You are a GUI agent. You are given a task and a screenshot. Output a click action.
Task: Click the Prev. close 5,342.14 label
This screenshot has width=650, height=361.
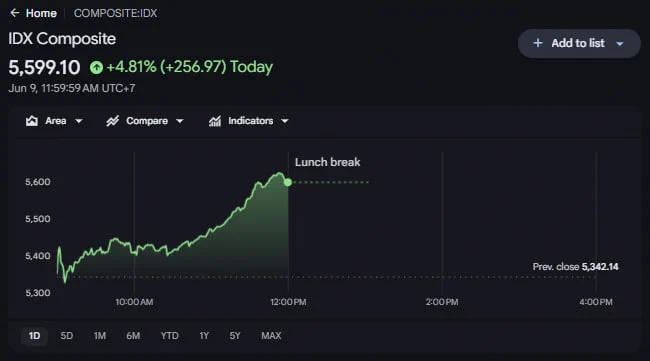pyautogui.click(x=575, y=267)
